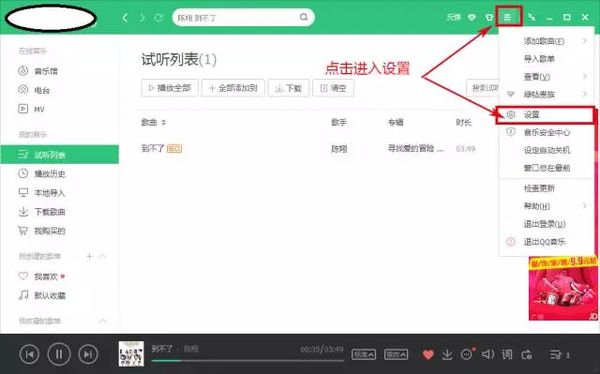600x374 pixels.
Task: Show lyrics with the 词 icon
Action: point(507,354)
